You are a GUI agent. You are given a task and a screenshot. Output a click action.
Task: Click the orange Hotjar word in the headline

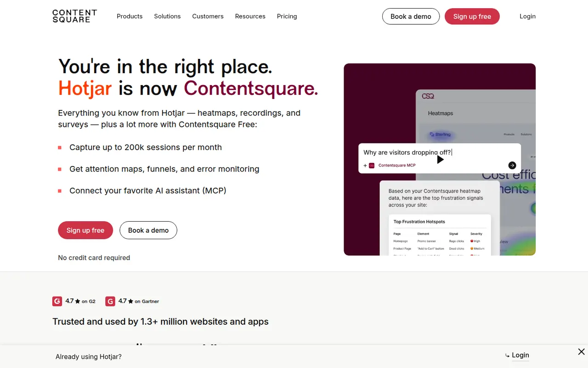[x=85, y=88]
